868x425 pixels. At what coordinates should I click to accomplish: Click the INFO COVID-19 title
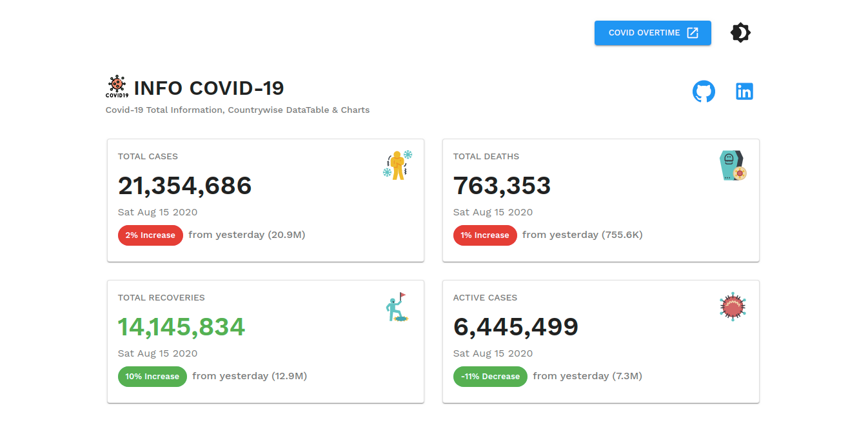click(208, 88)
